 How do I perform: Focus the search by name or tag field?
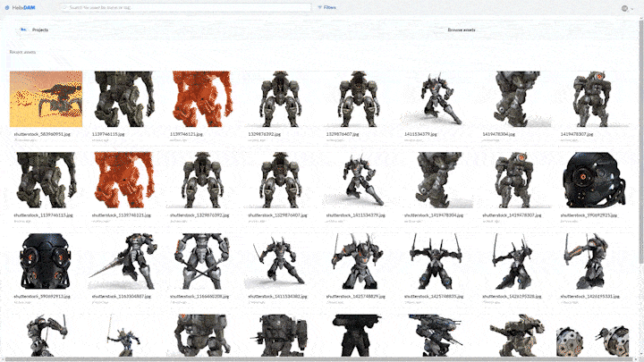click(x=186, y=7)
